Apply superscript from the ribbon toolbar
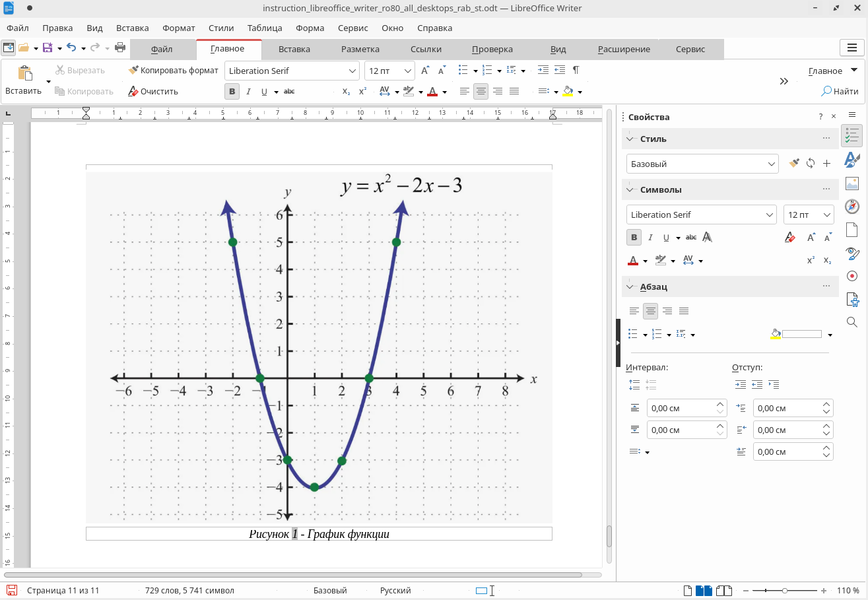 pyautogui.click(x=362, y=92)
